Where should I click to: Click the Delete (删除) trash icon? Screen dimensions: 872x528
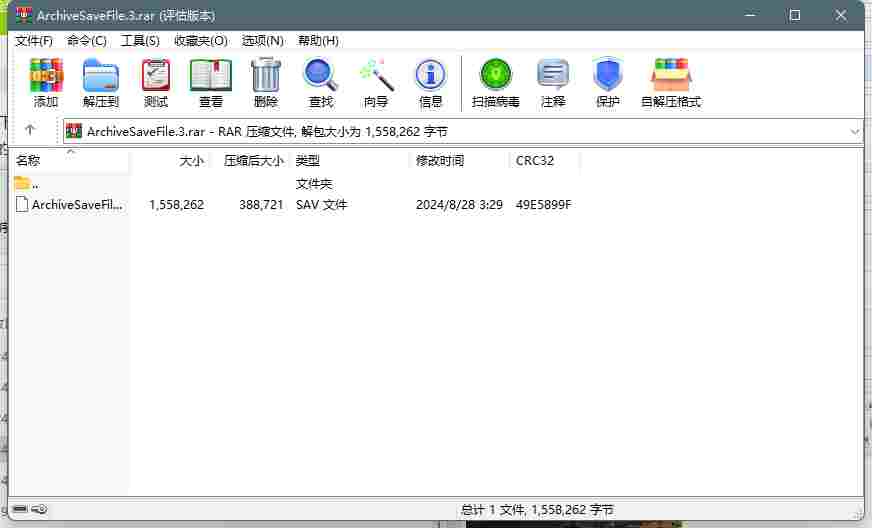[x=266, y=83]
